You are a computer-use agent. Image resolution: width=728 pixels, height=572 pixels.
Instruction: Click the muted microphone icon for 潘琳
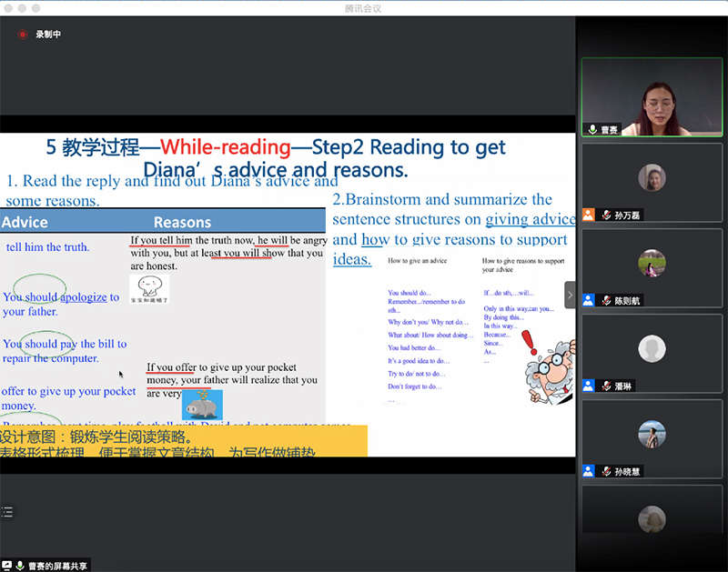605,386
